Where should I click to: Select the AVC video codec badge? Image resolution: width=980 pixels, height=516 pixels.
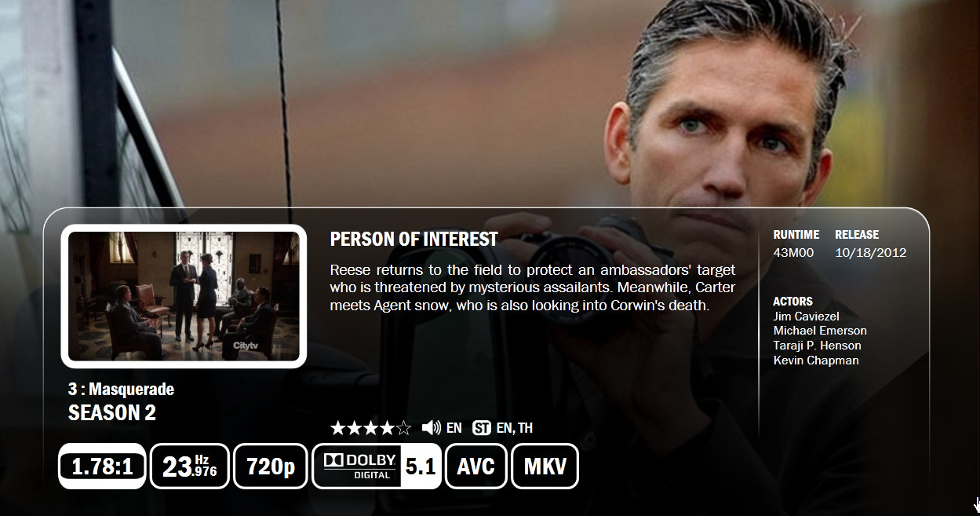point(476,467)
